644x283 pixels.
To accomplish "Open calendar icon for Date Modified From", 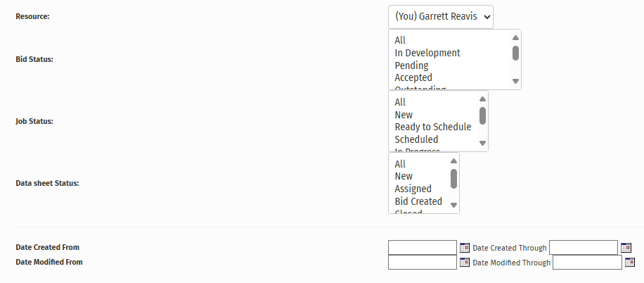I will [x=464, y=263].
